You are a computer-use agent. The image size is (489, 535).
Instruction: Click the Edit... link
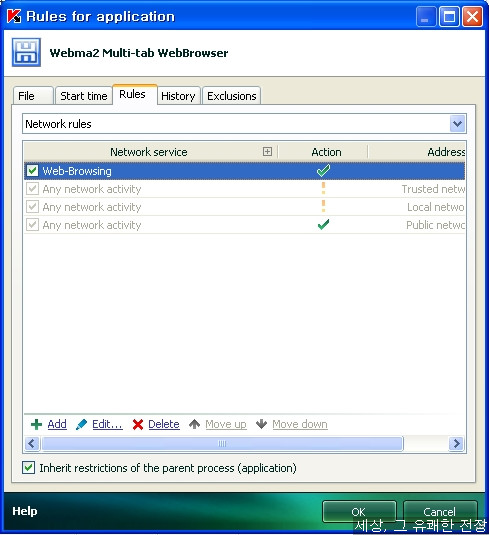107,424
